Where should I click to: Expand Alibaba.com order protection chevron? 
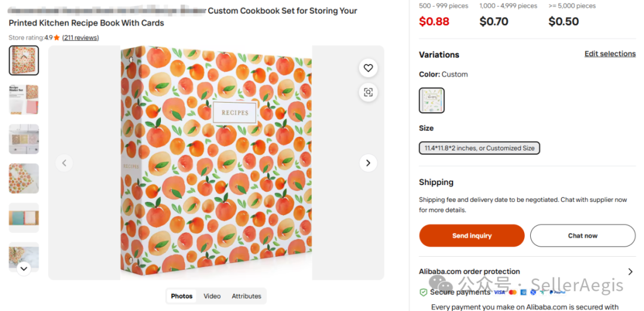pyautogui.click(x=630, y=272)
